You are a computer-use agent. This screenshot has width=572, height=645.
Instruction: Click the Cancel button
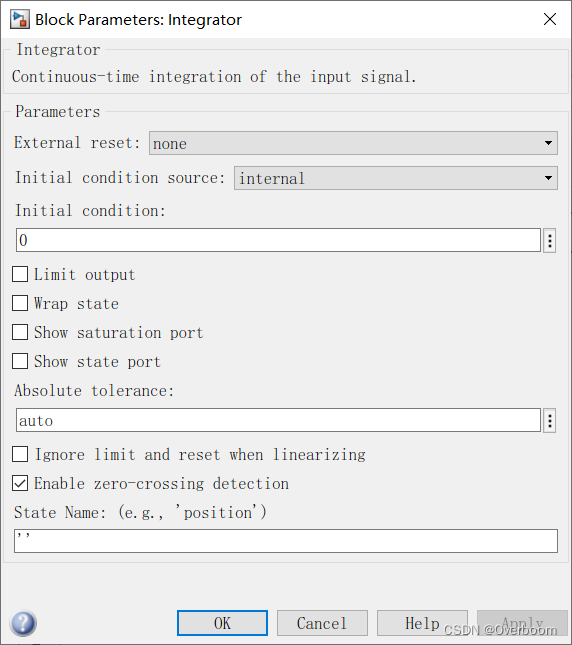322,623
